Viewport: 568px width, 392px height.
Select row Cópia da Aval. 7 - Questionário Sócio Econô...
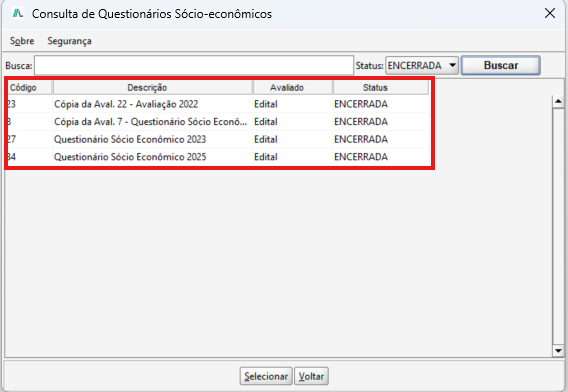click(218, 122)
